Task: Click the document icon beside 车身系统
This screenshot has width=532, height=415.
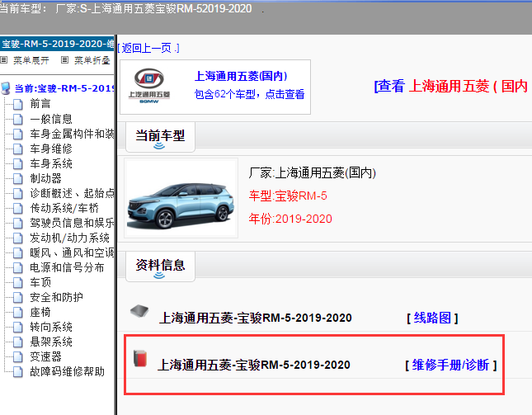Action: (x=18, y=163)
